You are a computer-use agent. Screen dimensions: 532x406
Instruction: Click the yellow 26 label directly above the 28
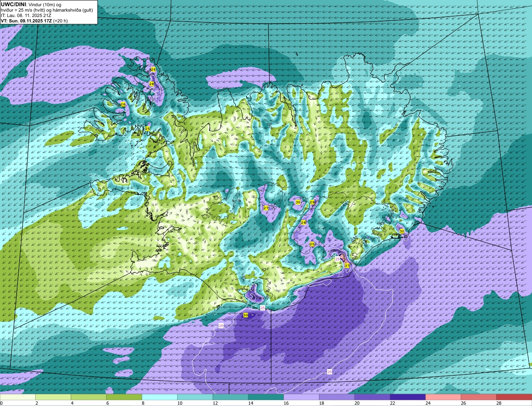[153, 69]
